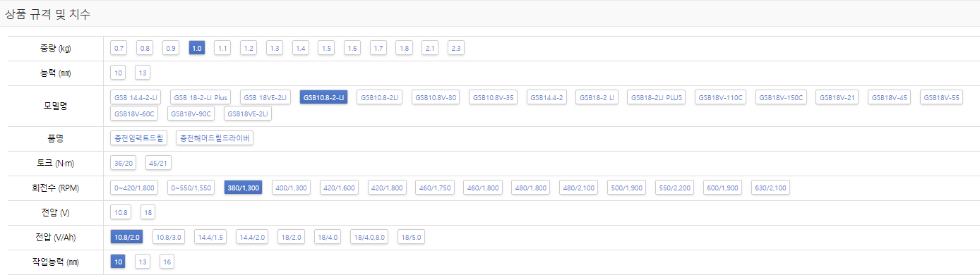Select torque 36/20

pos(123,163)
